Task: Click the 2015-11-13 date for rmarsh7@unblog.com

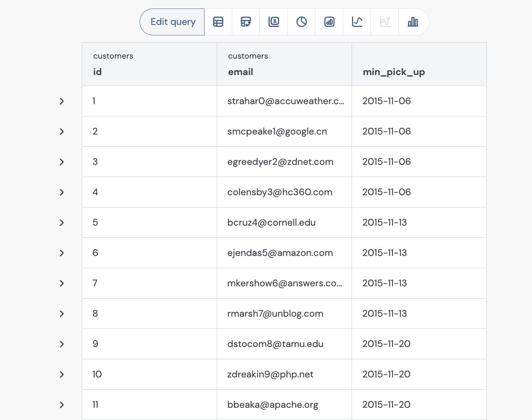Action: tap(385, 314)
